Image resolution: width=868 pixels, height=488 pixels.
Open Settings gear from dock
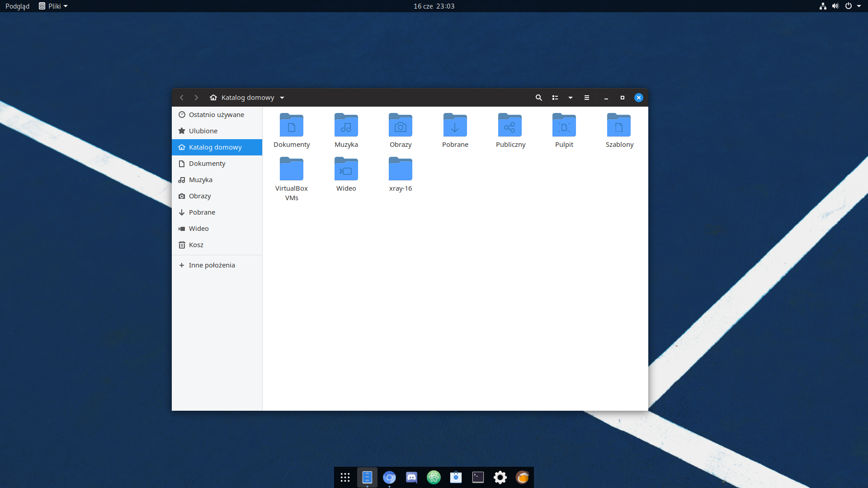[500, 477]
